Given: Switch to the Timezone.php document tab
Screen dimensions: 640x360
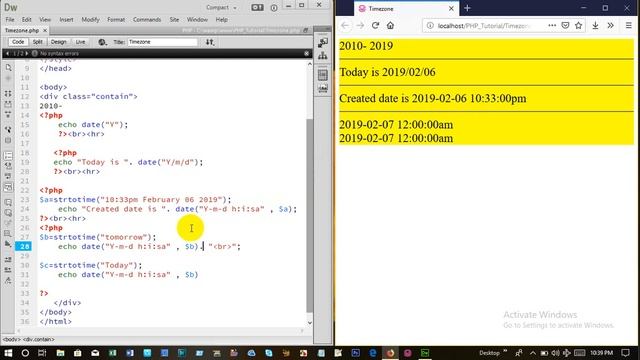Looking at the screenshot, I should (22, 31).
